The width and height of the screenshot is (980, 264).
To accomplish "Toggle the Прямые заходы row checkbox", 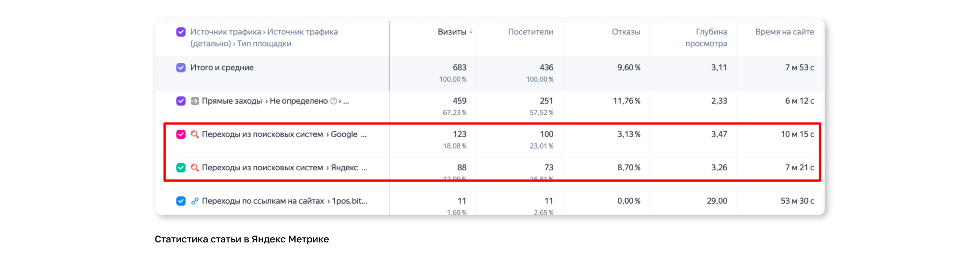I will coord(181,101).
